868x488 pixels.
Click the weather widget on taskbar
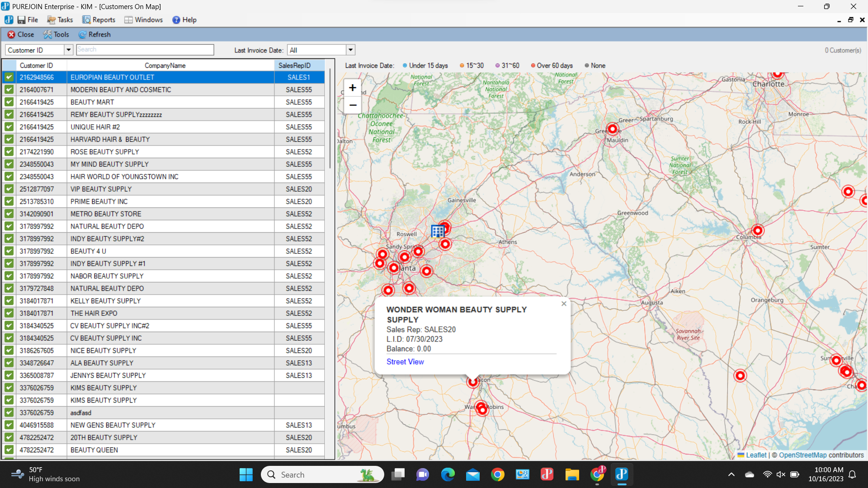click(45, 474)
